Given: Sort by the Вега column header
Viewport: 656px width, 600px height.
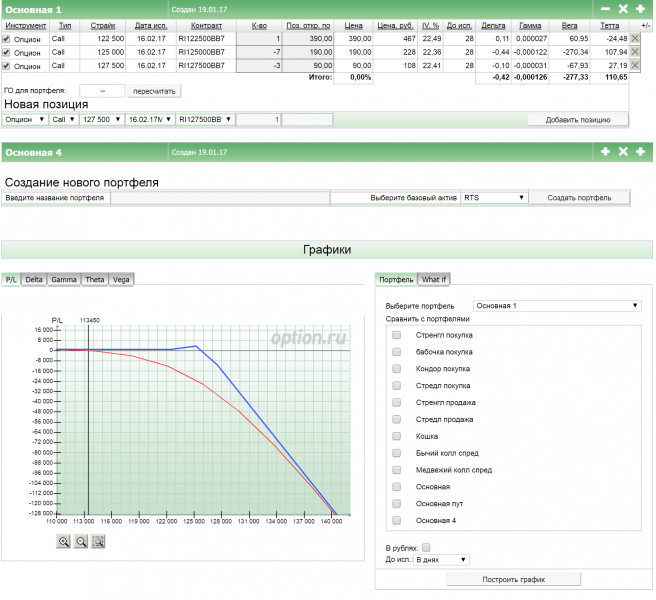Looking at the screenshot, I should pyautogui.click(x=569, y=26).
